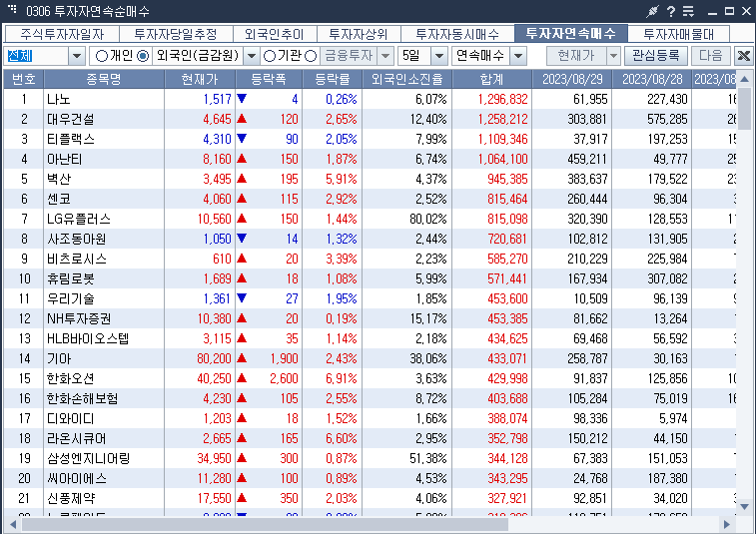The image size is (756, 534).
Task: Expand the 외국인(금감원) dropdown arrow
Action: pyautogui.click(x=252, y=56)
